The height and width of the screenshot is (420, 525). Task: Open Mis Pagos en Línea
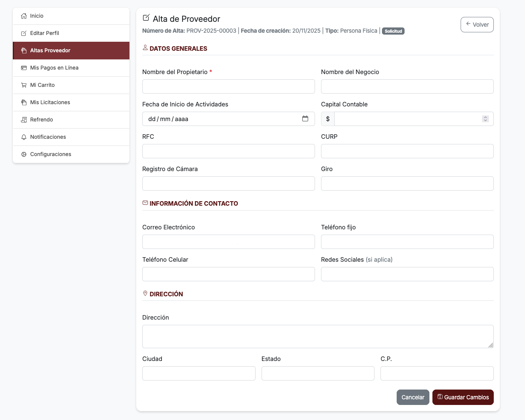click(x=71, y=68)
